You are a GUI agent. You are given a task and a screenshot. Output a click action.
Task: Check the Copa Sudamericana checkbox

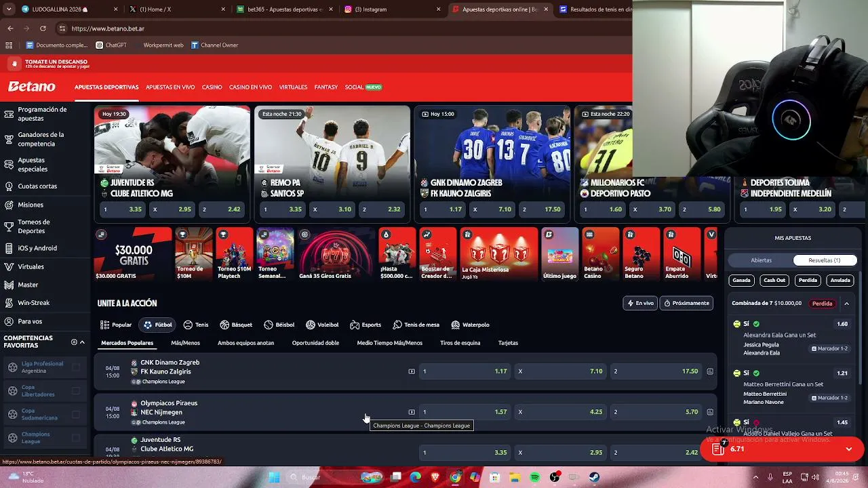(76, 414)
